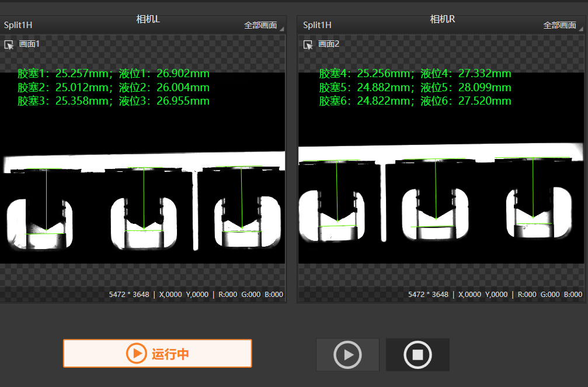Select the Split1H label in the right panel
This screenshot has width=588, height=387.
click(317, 25)
